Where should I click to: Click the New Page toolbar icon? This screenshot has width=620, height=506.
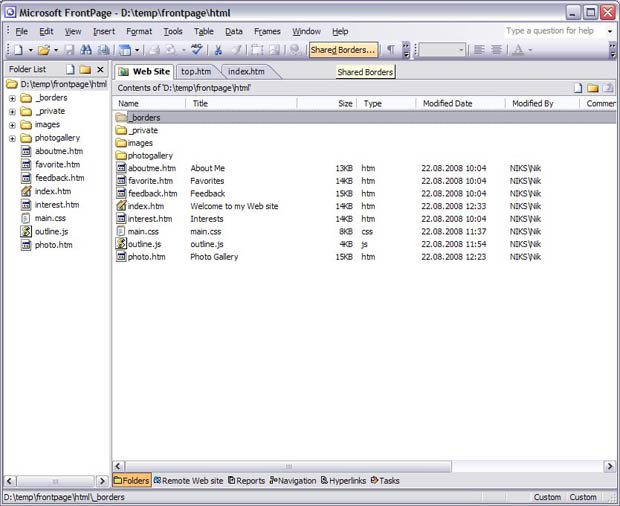click(x=18, y=50)
